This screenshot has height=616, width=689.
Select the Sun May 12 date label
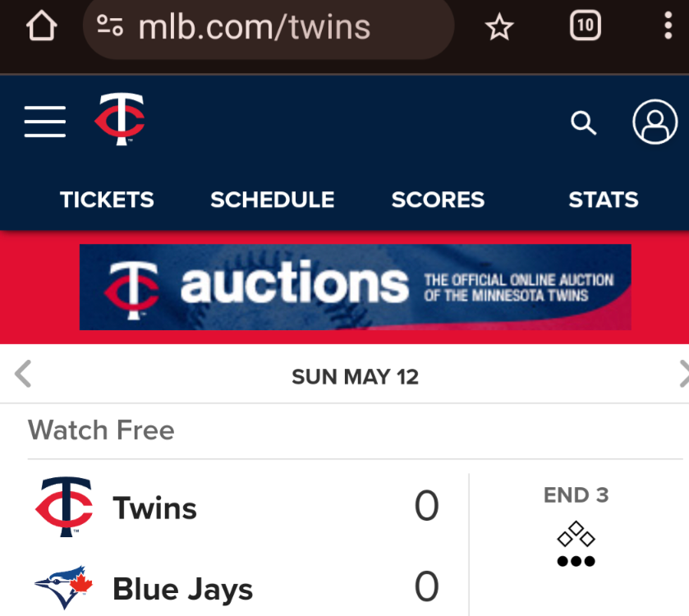click(355, 377)
